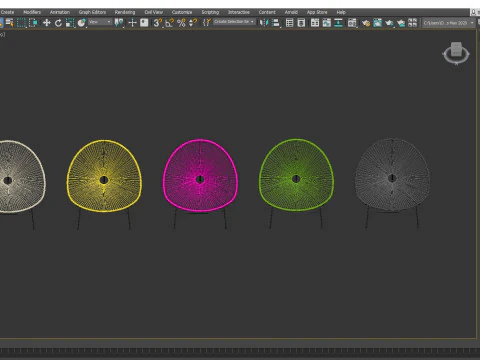Open the Civil View menu
Viewport: 480px width, 360px height.
154,12
